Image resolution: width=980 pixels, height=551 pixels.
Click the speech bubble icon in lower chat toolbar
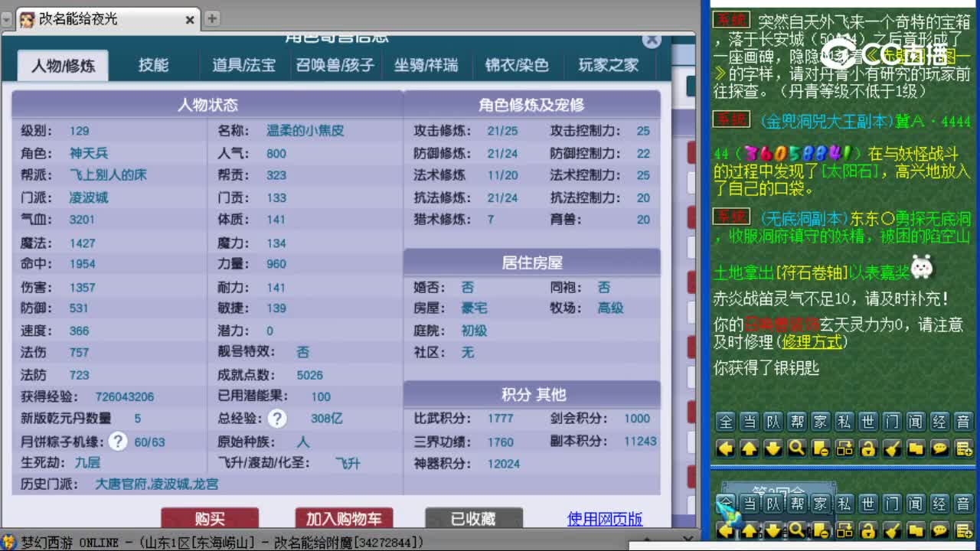click(x=939, y=530)
